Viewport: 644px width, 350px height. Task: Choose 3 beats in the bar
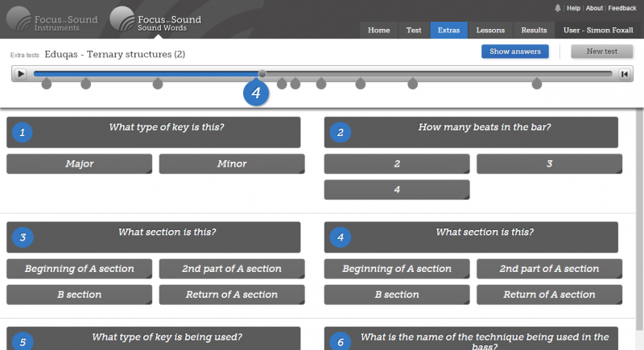tap(549, 163)
